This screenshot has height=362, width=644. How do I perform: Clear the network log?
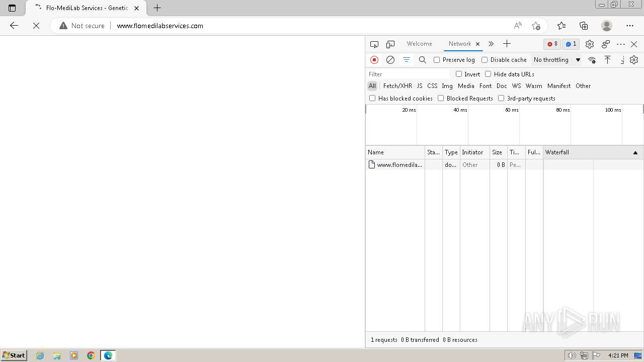tap(390, 60)
